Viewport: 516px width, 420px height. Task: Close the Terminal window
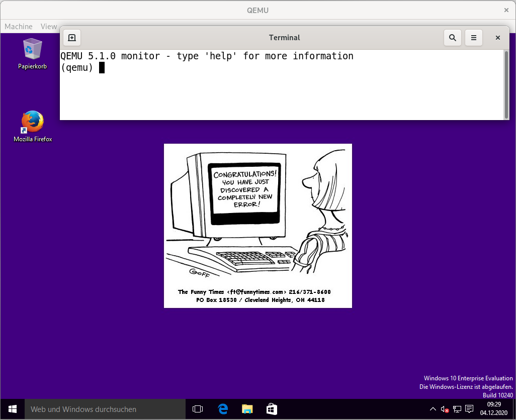click(497, 38)
